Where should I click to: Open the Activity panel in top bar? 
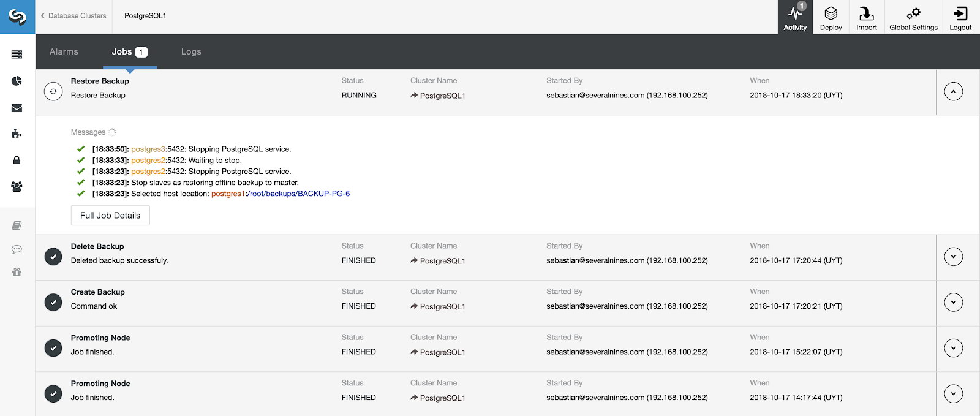(795, 17)
